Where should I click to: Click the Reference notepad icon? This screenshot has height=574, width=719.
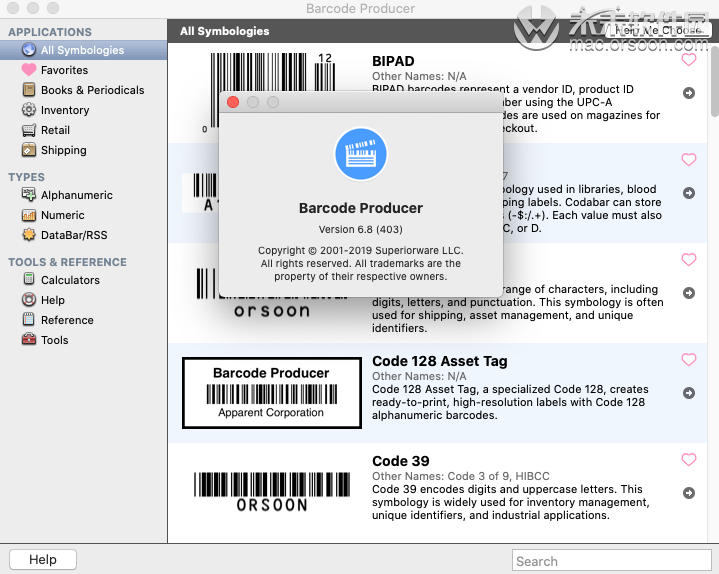29,319
